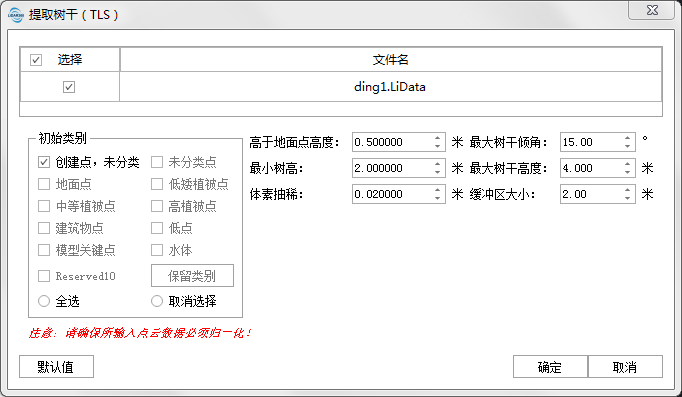The image size is (682, 397).
Task: Decrease 体素抽稀 with down arrow
Action: point(438,198)
